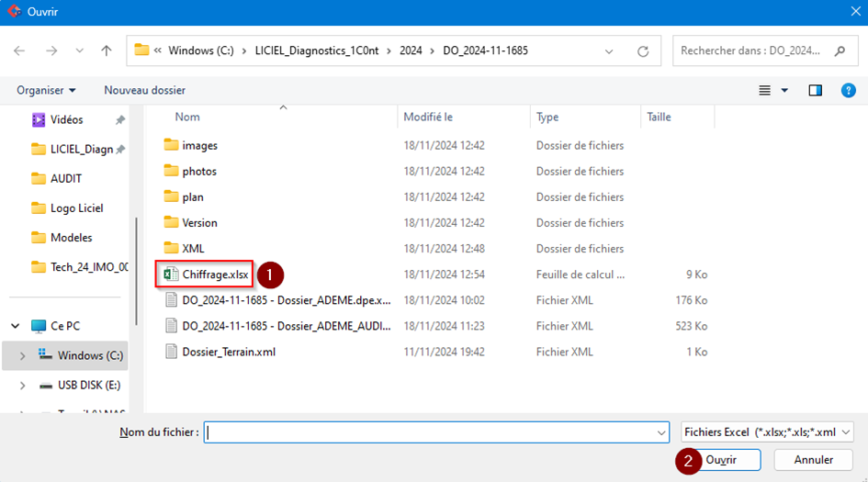Expand the Windows (C:) drive node

point(22,356)
